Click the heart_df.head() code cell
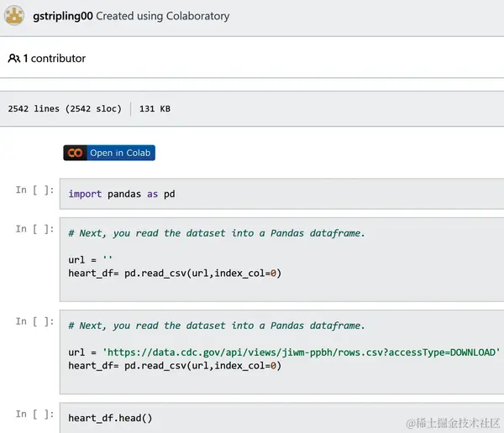The width and height of the screenshot is (504, 433). pos(281,418)
